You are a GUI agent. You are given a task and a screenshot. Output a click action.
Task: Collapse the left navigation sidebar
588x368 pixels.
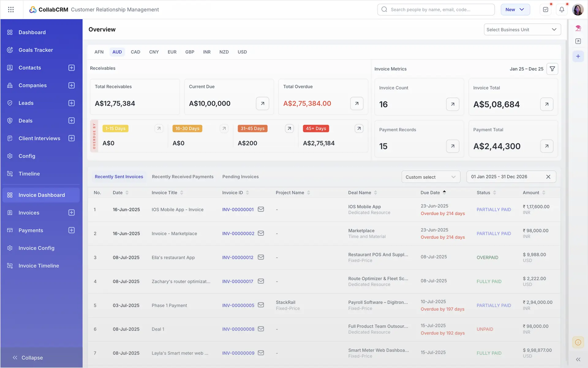pyautogui.click(x=28, y=358)
